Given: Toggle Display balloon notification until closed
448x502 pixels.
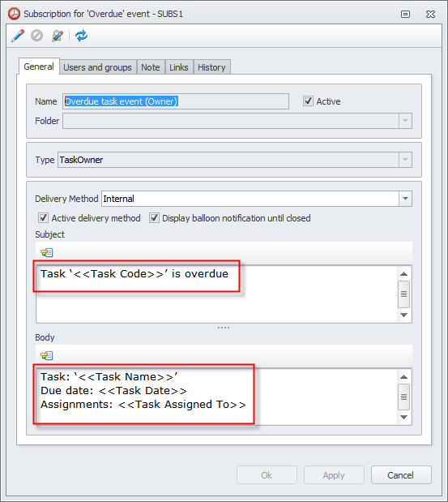Looking at the screenshot, I should click(154, 218).
